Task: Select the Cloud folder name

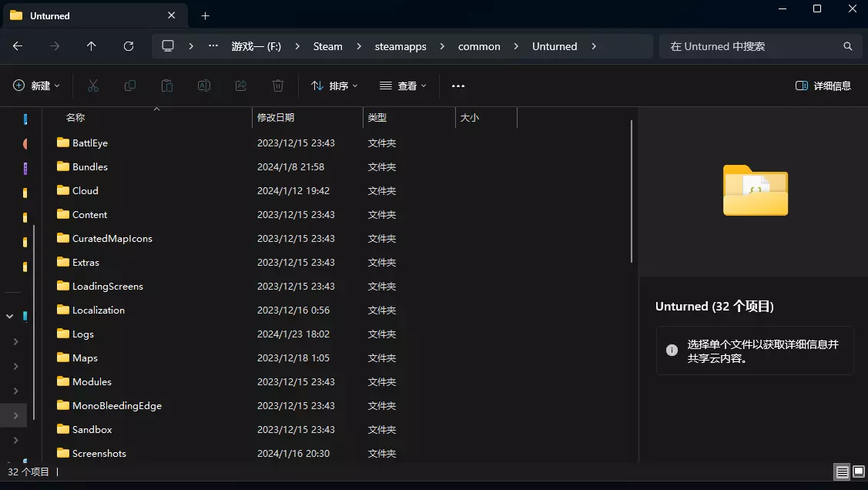Action: click(x=85, y=190)
